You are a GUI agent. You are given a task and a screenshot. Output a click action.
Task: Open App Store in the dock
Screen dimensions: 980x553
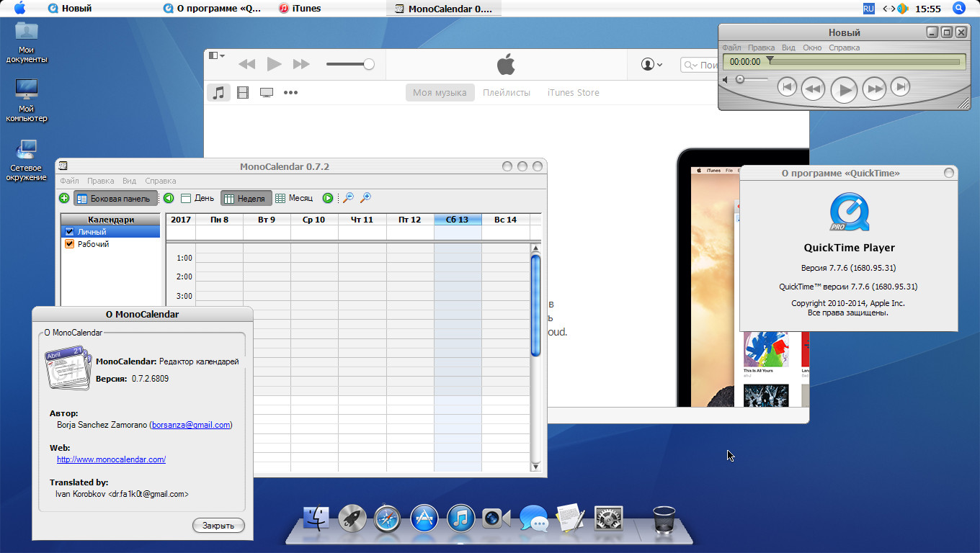(424, 518)
